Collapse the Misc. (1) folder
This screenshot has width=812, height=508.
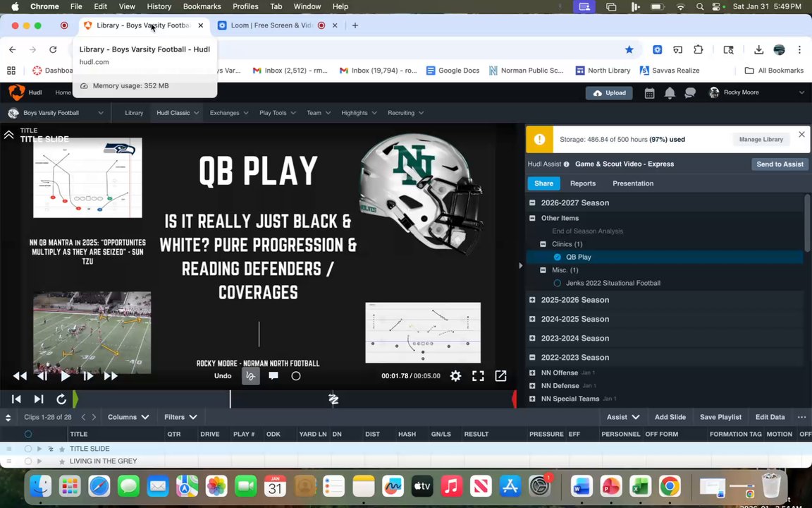pos(543,270)
